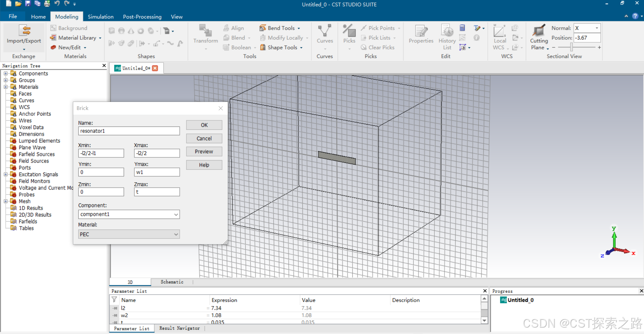Click the plus button of position slider
644x334 pixels.
click(x=599, y=47)
